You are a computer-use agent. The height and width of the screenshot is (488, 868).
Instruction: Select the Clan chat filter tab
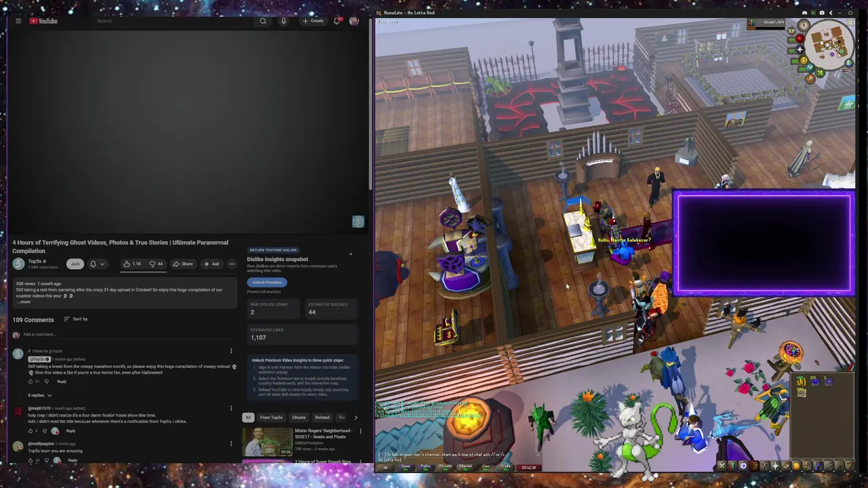pos(486,467)
